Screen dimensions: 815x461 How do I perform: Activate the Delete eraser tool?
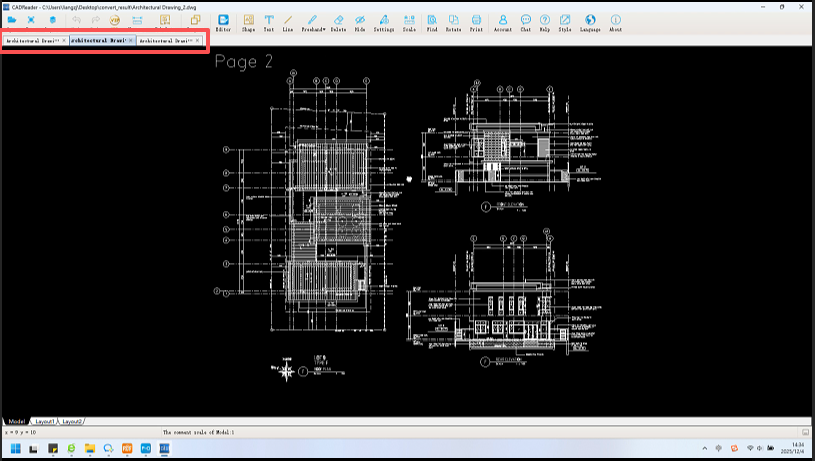click(338, 22)
